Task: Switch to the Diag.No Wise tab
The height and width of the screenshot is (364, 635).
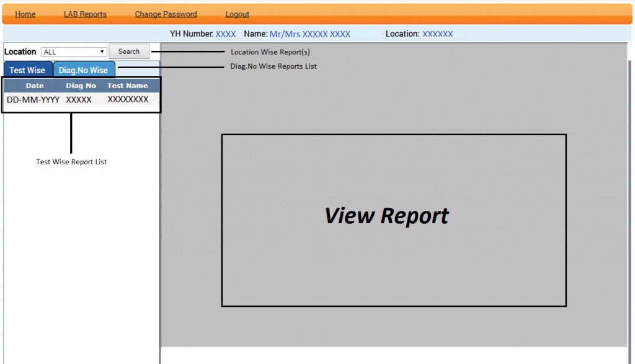Action: 83,70
